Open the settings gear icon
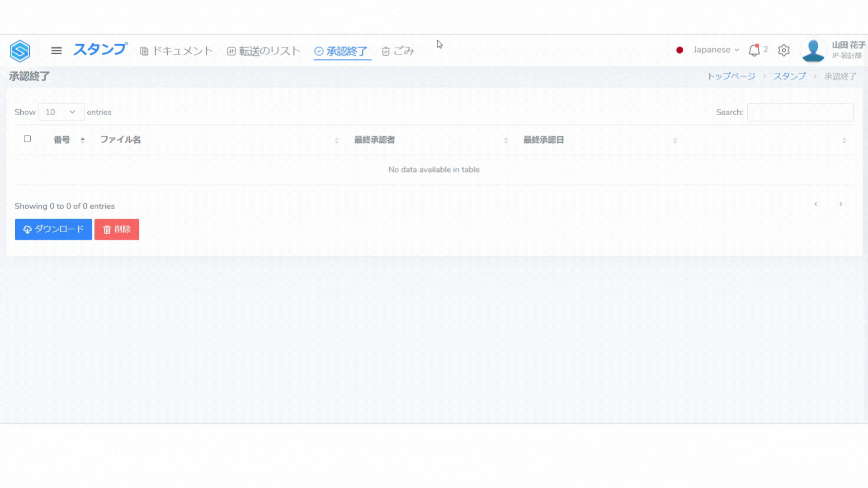 (784, 50)
